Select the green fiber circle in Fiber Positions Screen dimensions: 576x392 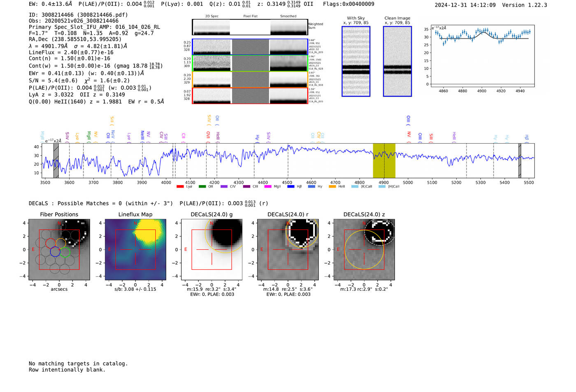(65, 252)
